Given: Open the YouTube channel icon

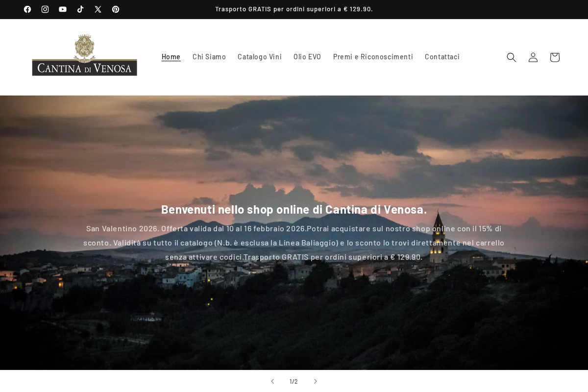Looking at the screenshot, I should click(x=63, y=9).
